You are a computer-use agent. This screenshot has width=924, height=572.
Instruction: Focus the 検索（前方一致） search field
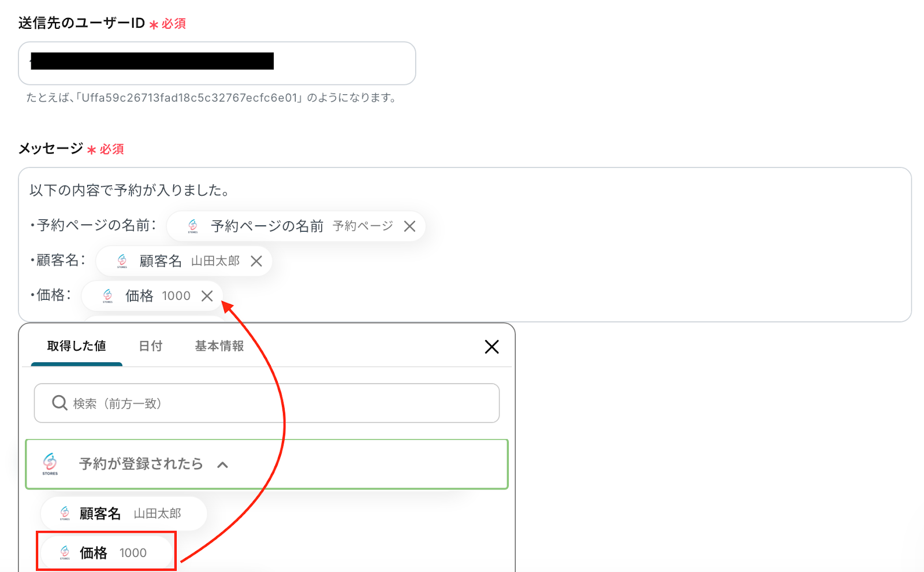(x=267, y=403)
